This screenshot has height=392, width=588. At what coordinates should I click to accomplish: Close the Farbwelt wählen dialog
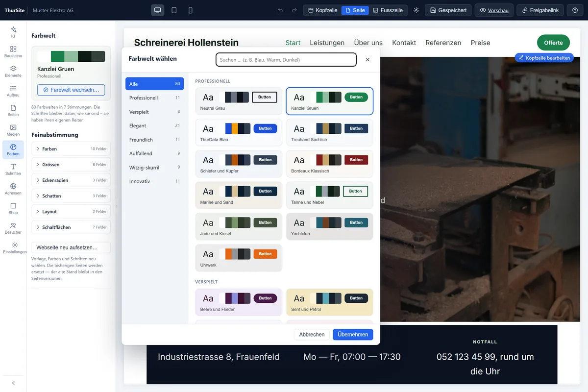367,59
